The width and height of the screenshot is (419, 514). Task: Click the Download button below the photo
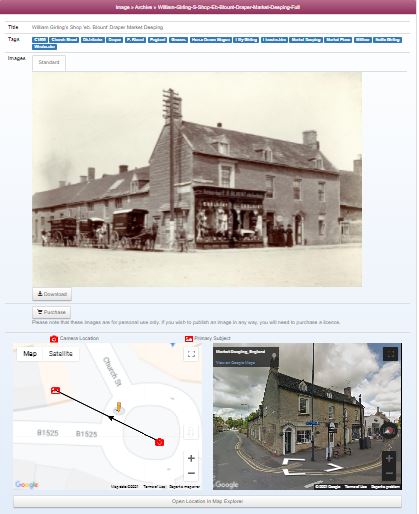(x=52, y=294)
